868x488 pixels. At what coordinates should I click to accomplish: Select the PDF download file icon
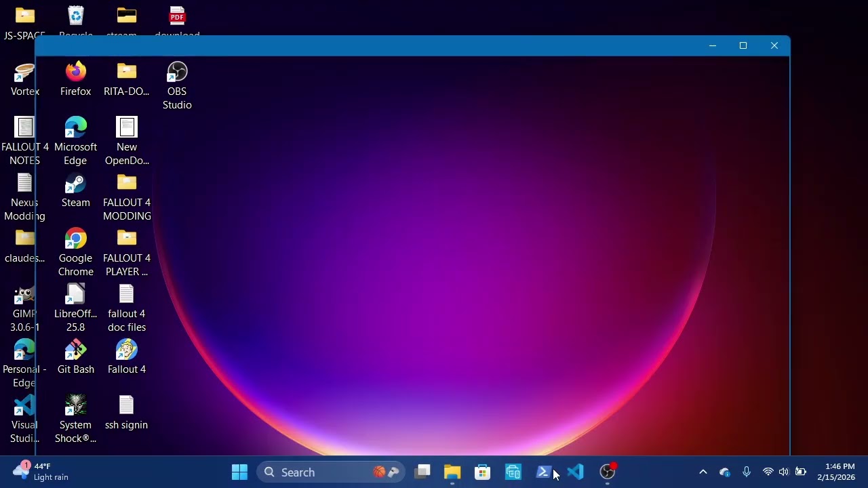177,22
